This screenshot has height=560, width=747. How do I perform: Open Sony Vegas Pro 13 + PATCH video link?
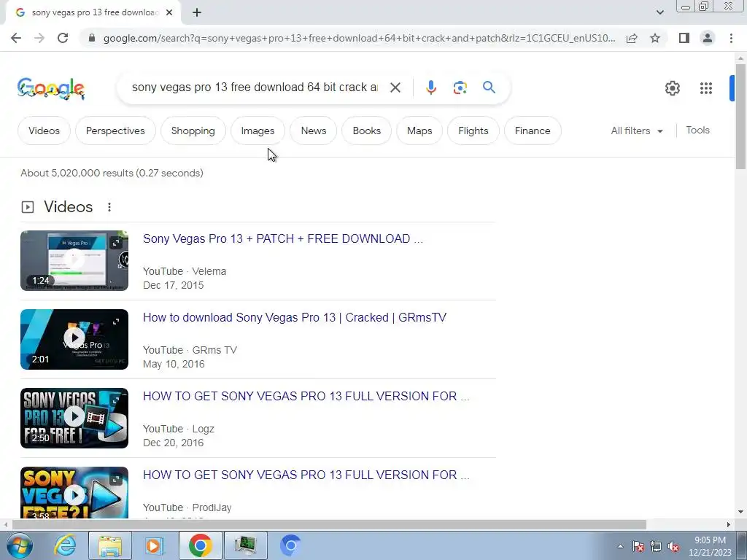click(283, 238)
